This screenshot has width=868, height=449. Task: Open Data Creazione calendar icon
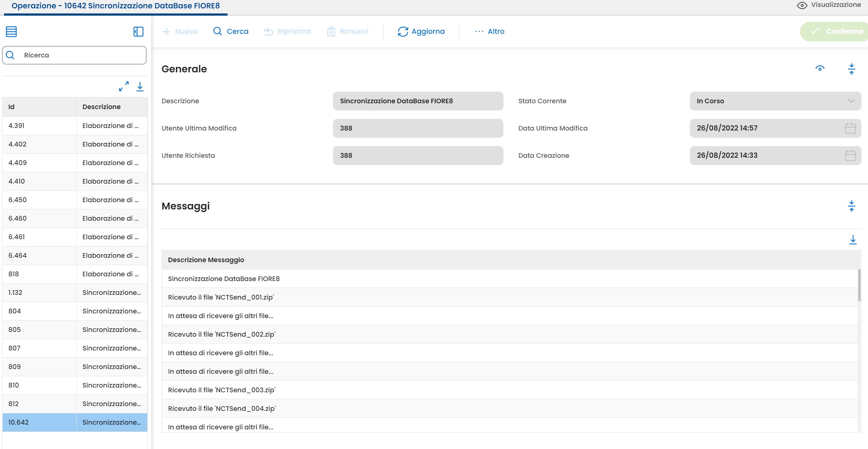(x=850, y=155)
